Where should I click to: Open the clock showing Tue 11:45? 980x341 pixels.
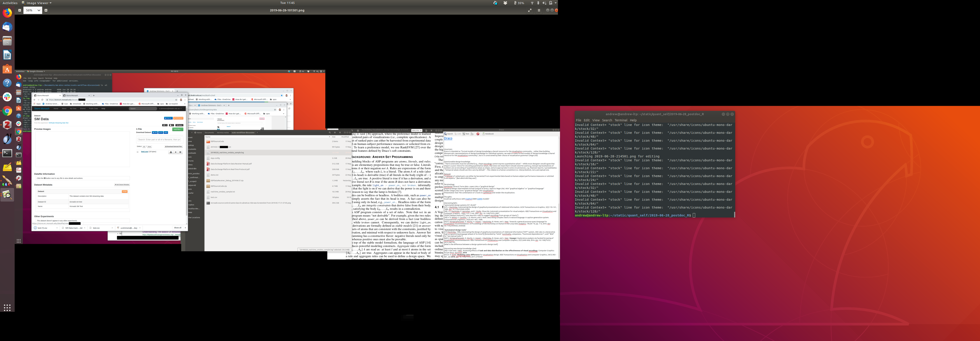[287, 3]
